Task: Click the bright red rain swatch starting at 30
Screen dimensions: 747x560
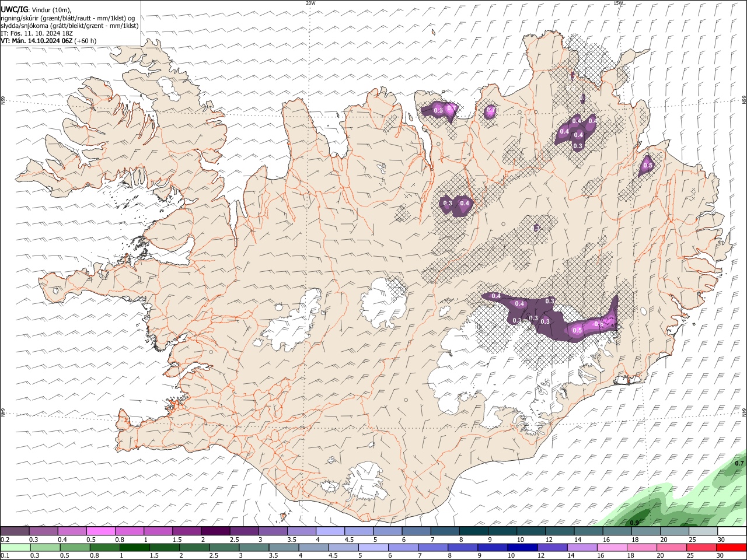Action: tap(732, 547)
